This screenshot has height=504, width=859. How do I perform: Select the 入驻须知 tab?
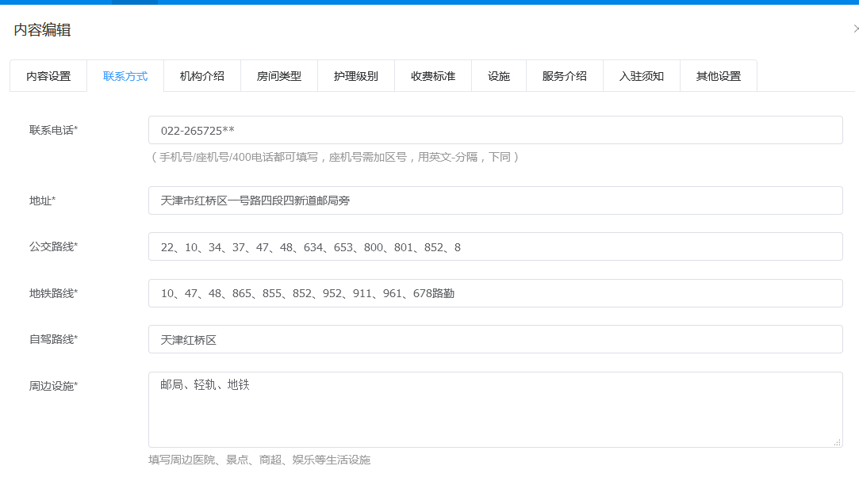tap(642, 75)
